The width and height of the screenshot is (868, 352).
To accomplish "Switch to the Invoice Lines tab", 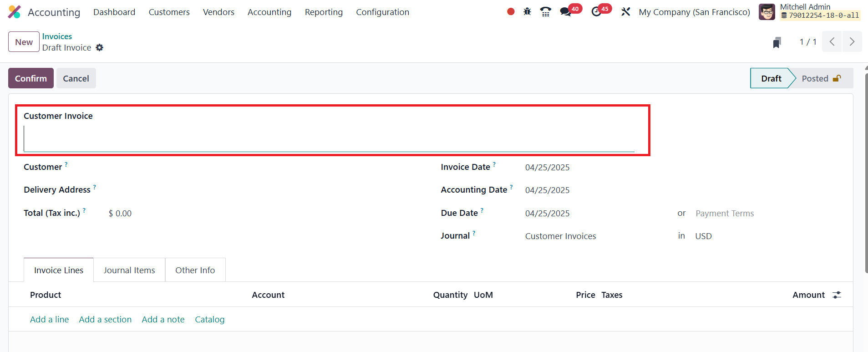I will (59, 270).
